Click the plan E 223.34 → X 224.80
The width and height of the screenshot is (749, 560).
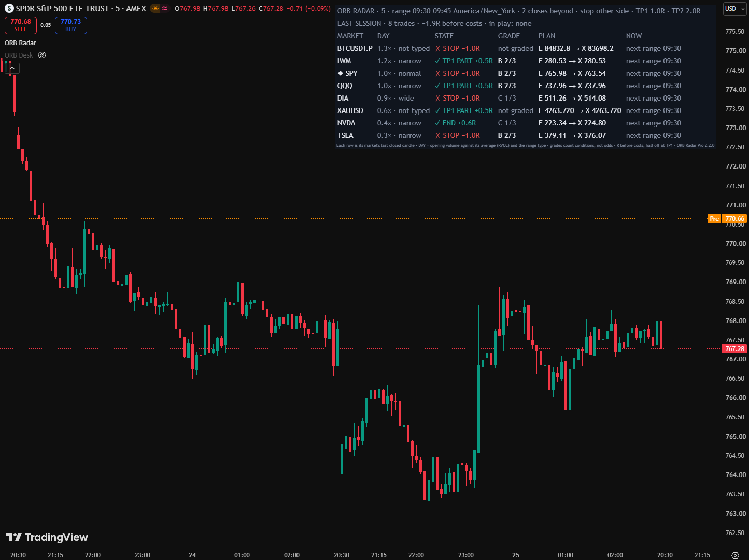click(572, 123)
